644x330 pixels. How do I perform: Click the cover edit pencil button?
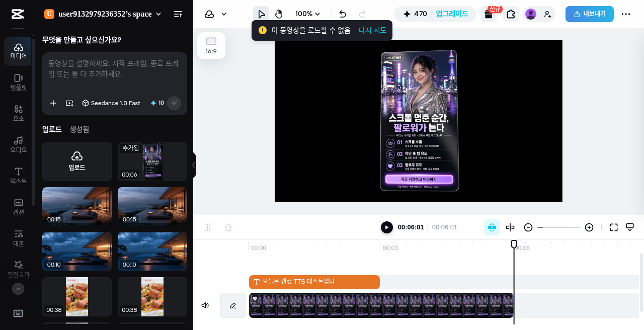point(233,305)
